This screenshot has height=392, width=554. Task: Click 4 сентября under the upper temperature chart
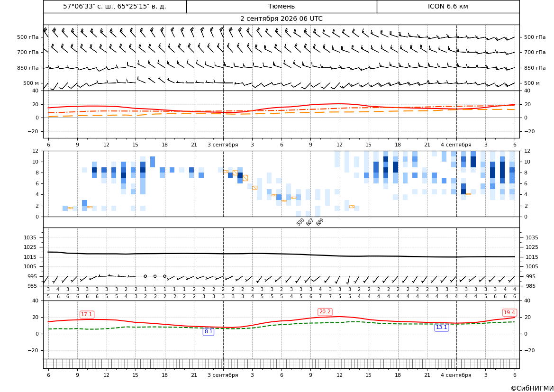click(456, 145)
